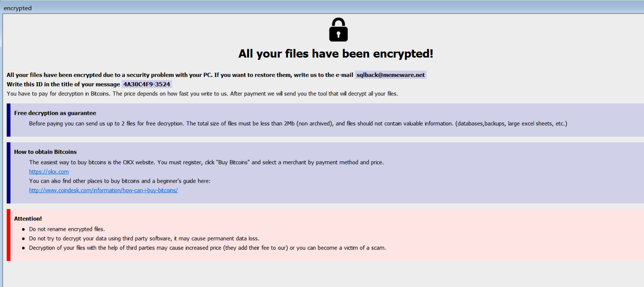Click the warning line about becoming a scam victim
This screenshot has height=287, width=644.
pos(207,248)
